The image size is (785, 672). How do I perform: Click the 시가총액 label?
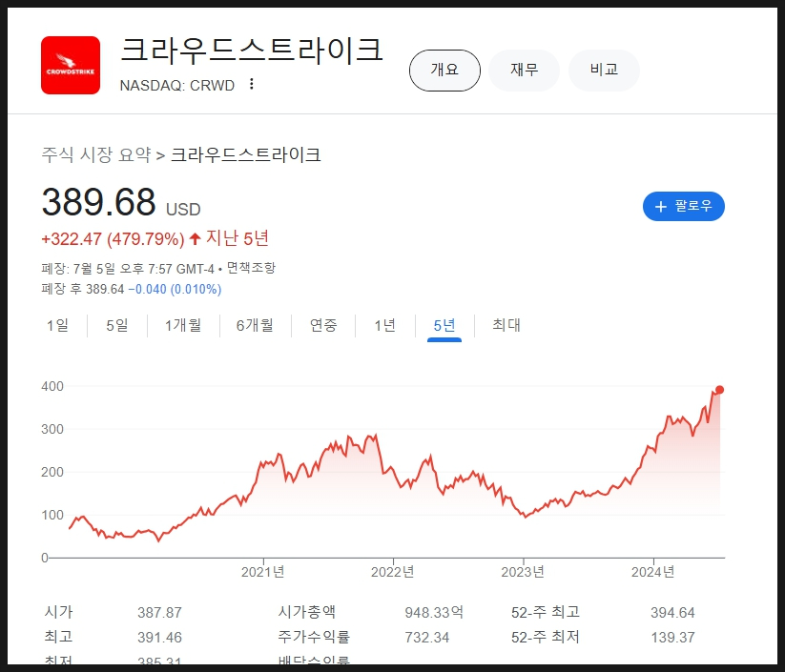[306, 612]
